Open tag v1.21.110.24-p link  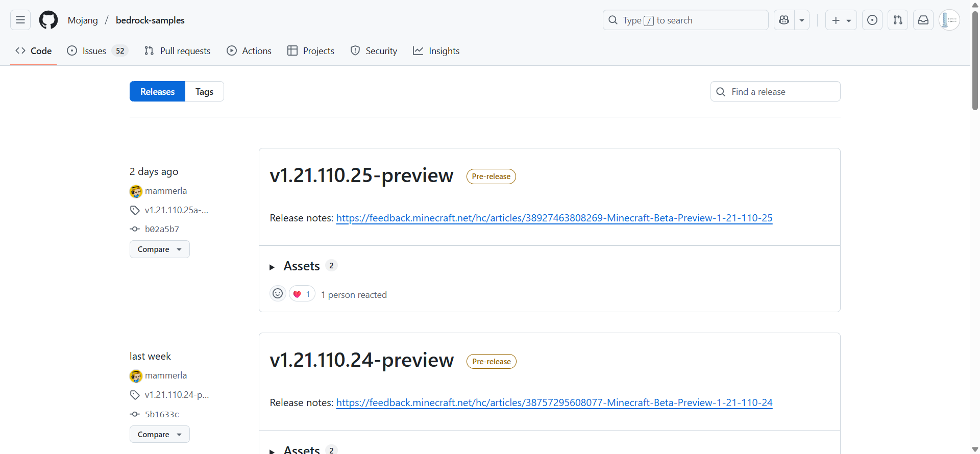(177, 395)
